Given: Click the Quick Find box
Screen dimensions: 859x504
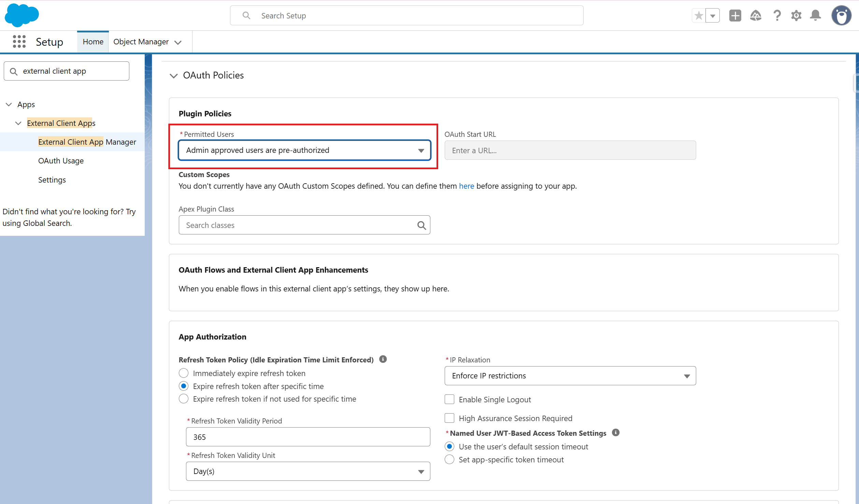Looking at the screenshot, I should click(67, 71).
